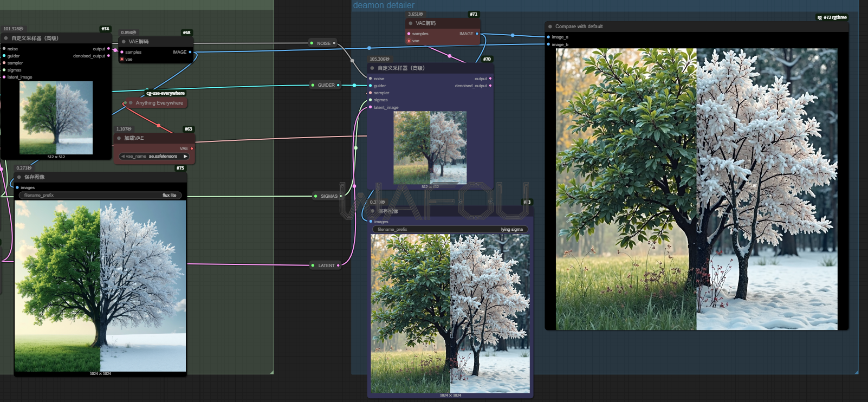
Task: Click the images input socket on save node #73
Action: [x=371, y=222]
